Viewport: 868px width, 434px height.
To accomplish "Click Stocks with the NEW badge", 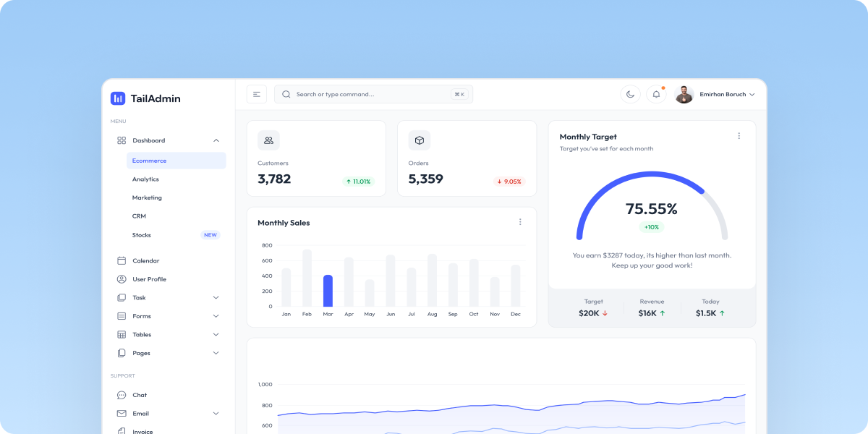I will point(141,234).
